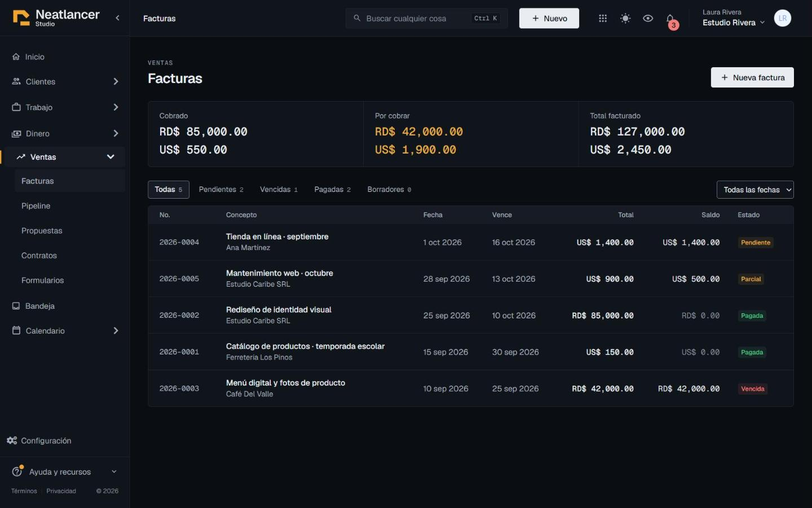Toggle visibility with the eye icon
Viewport: 812px width, 508px height.
click(648, 19)
